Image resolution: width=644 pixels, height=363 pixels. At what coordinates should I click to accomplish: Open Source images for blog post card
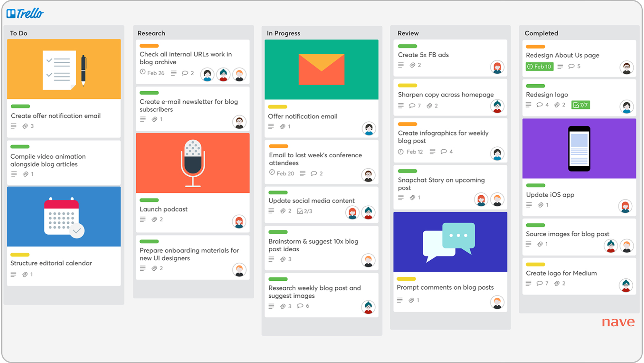click(x=579, y=237)
